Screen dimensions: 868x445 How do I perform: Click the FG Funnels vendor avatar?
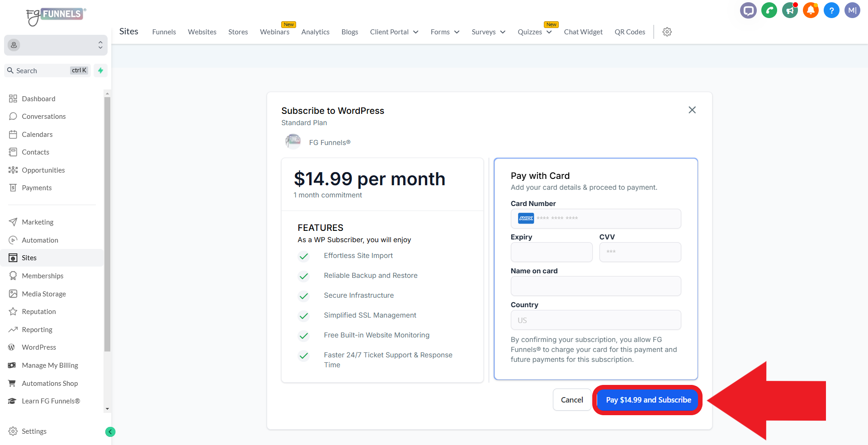coord(293,141)
